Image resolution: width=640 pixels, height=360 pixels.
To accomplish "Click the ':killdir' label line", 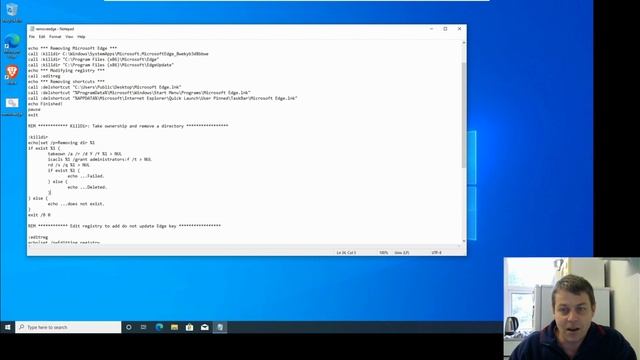I will 38,137.
